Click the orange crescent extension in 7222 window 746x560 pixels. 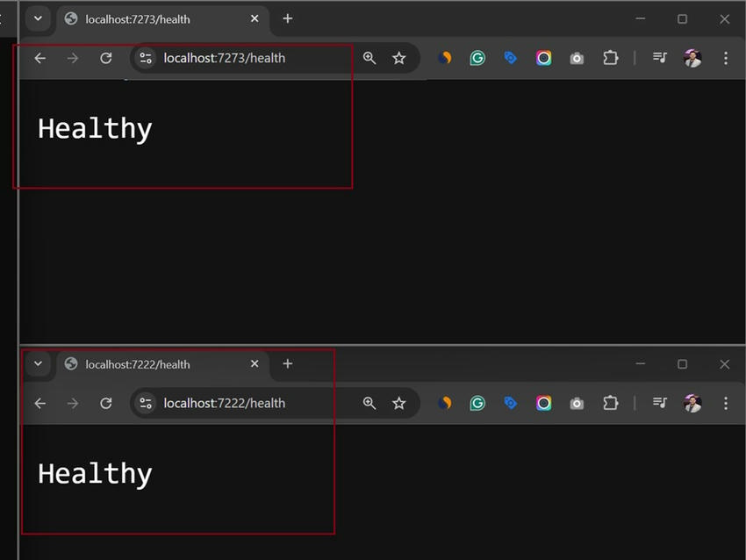point(445,403)
